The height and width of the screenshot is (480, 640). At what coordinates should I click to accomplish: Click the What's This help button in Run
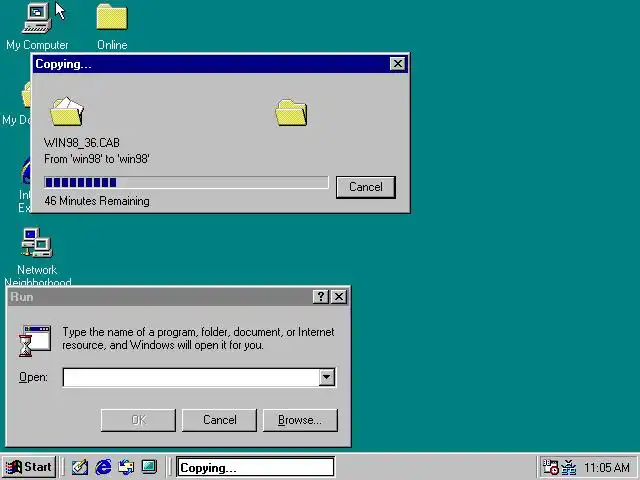coord(321,297)
